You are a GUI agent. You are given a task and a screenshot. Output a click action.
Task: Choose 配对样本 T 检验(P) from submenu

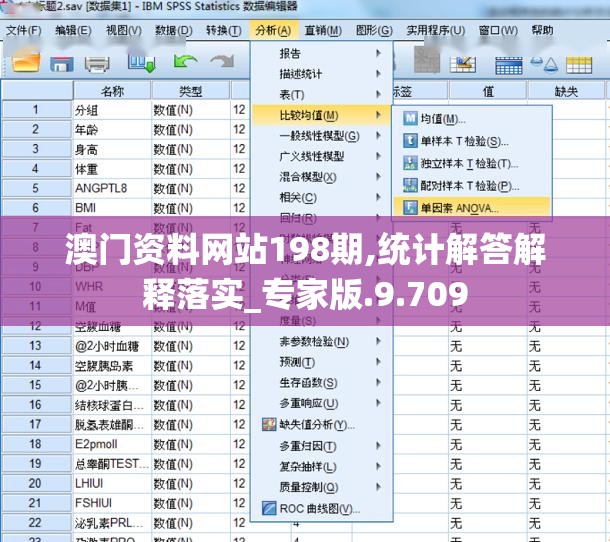pyautogui.click(x=472, y=186)
